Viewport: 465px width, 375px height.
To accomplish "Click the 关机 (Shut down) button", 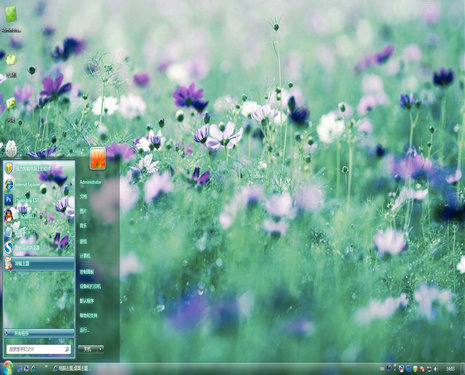I will click(87, 349).
